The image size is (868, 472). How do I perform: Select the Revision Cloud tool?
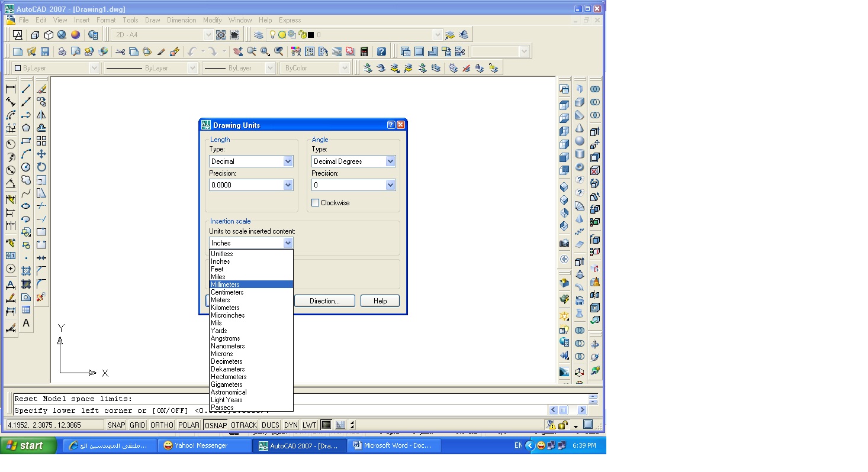[x=26, y=180]
